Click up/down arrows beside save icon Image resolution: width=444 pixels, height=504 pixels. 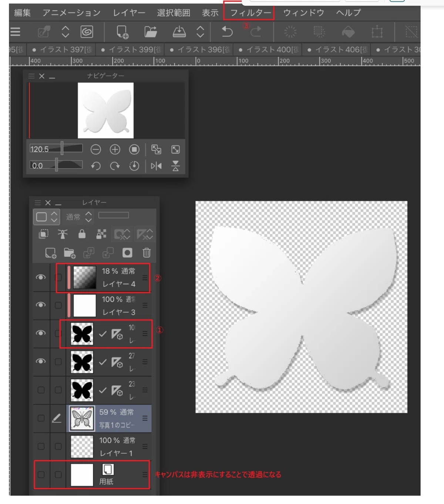tap(200, 32)
